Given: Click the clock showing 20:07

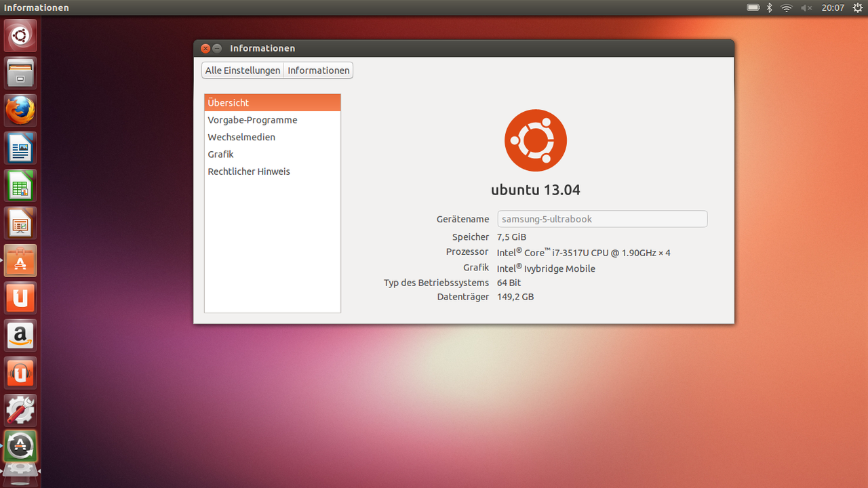Looking at the screenshot, I should pyautogui.click(x=833, y=7).
